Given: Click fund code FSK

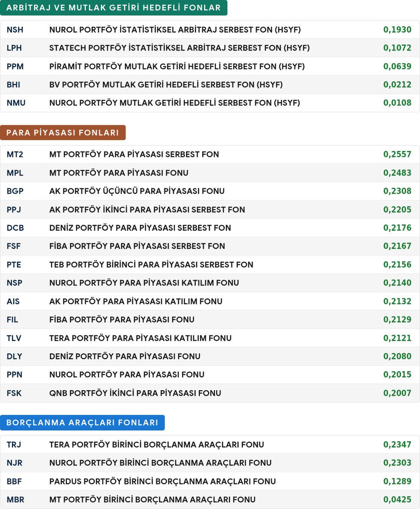Looking at the screenshot, I should tap(14, 393).
